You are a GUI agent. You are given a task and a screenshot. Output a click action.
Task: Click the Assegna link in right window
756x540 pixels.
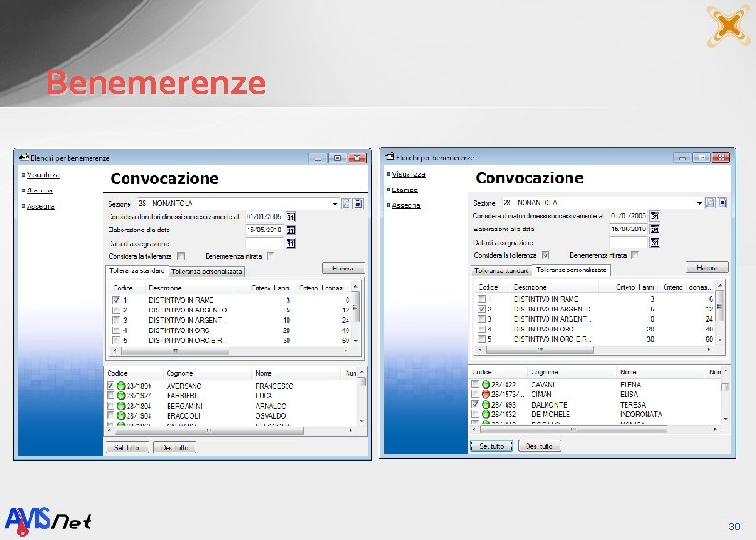click(406, 206)
